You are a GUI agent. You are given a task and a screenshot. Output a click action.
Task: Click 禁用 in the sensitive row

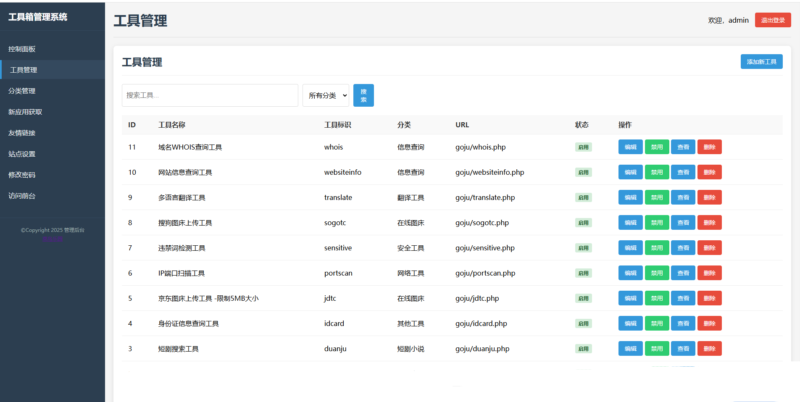[657, 248]
